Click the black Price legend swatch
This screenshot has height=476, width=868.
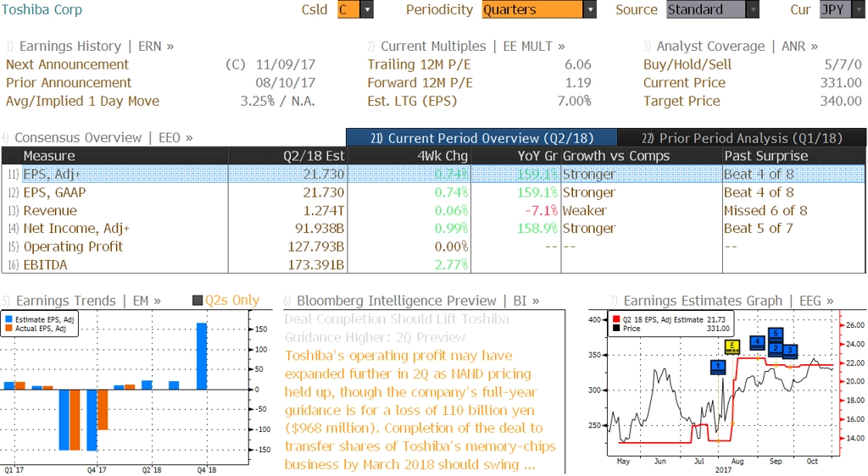(616, 329)
